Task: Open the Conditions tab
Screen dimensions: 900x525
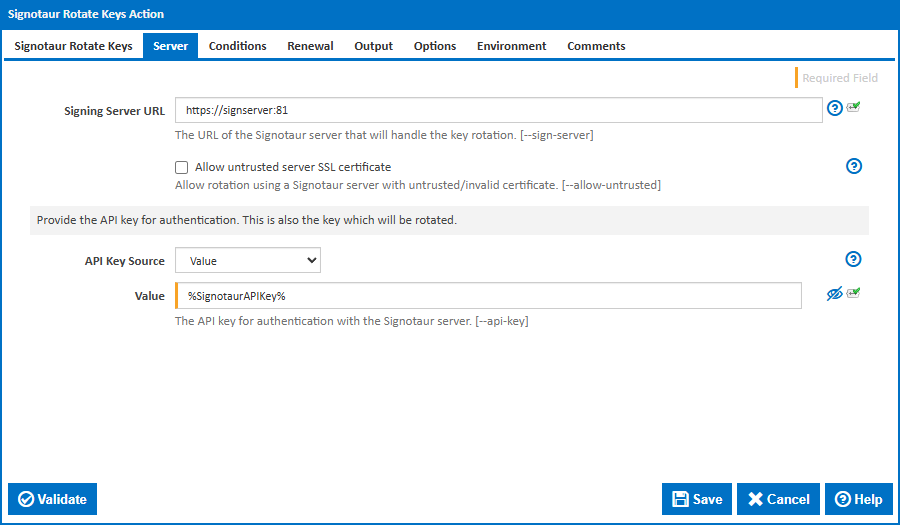Action: tap(238, 46)
